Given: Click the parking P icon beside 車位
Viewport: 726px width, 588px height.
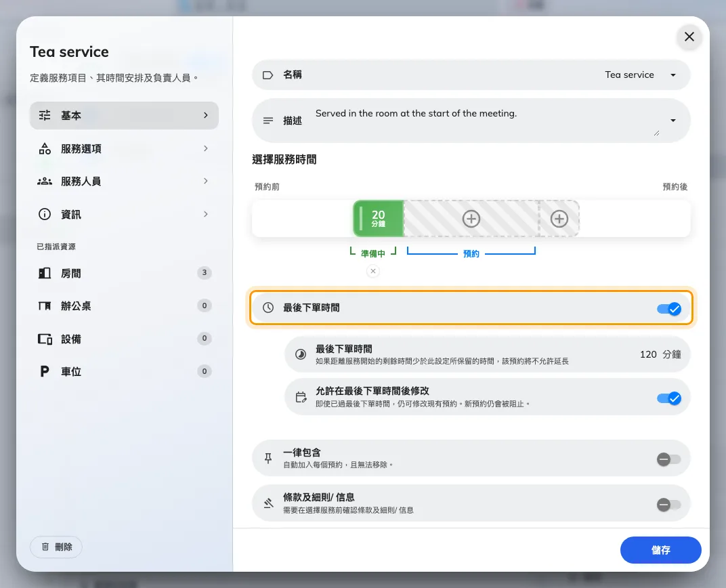Looking at the screenshot, I should [x=45, y=371].
